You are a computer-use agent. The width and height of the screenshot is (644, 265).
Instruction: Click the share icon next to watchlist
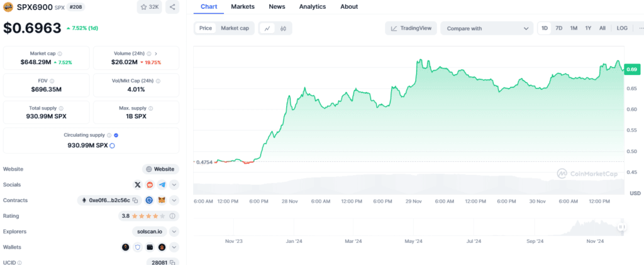point(172,7)
